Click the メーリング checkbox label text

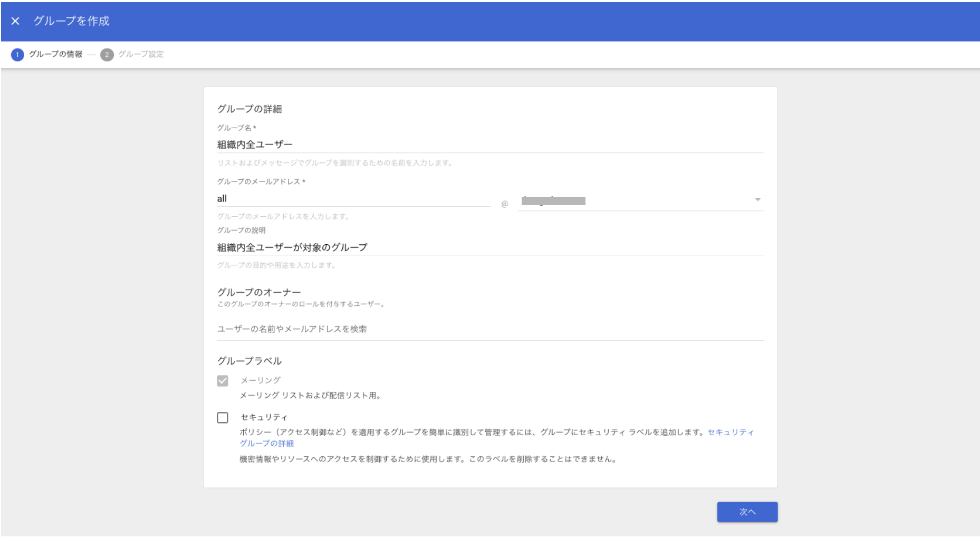coord(261,380)
